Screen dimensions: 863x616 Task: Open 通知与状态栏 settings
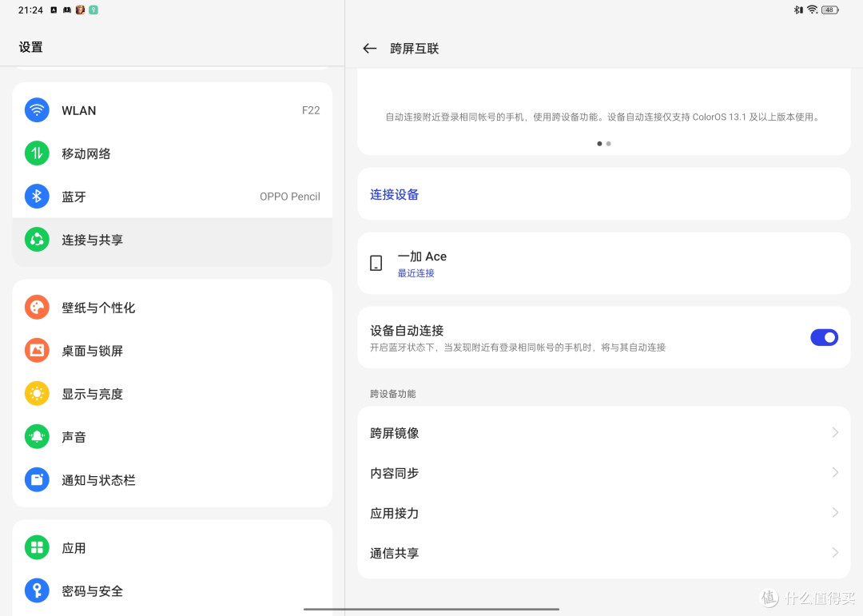173,479
